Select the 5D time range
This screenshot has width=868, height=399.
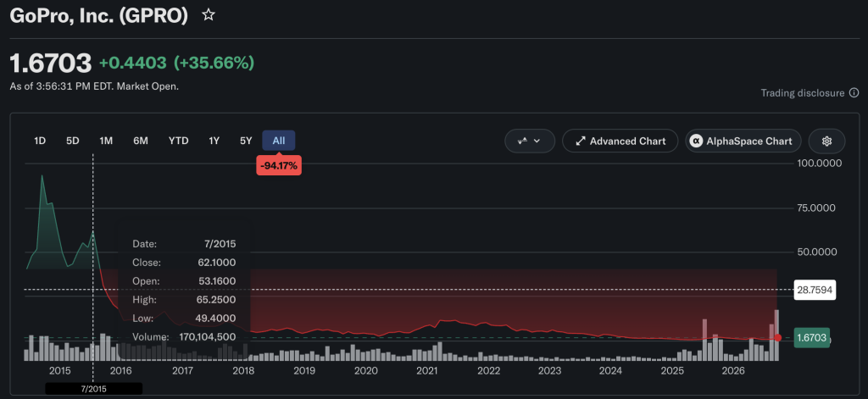73,141
